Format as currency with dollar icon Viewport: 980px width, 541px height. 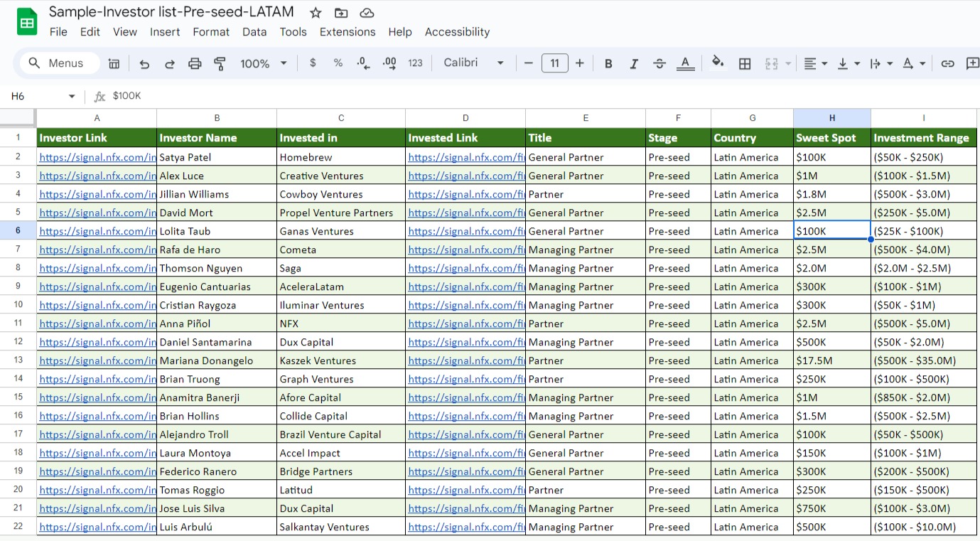[313, 63]
